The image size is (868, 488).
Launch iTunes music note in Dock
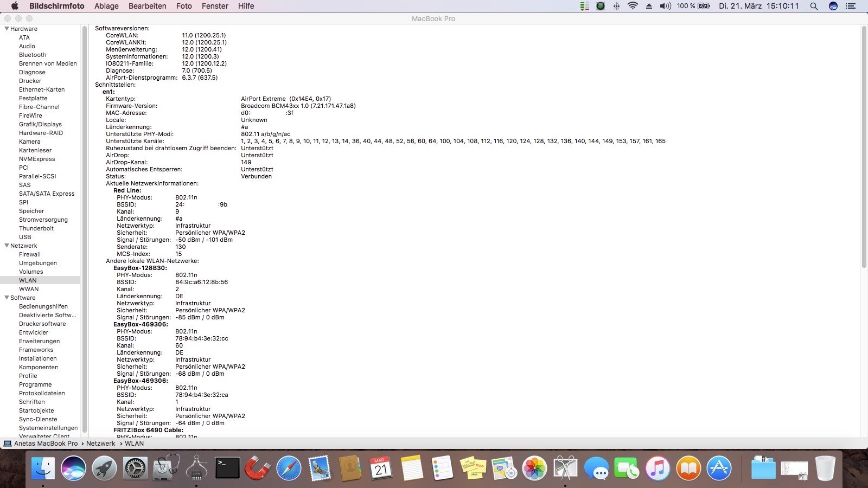click(658, 467)
